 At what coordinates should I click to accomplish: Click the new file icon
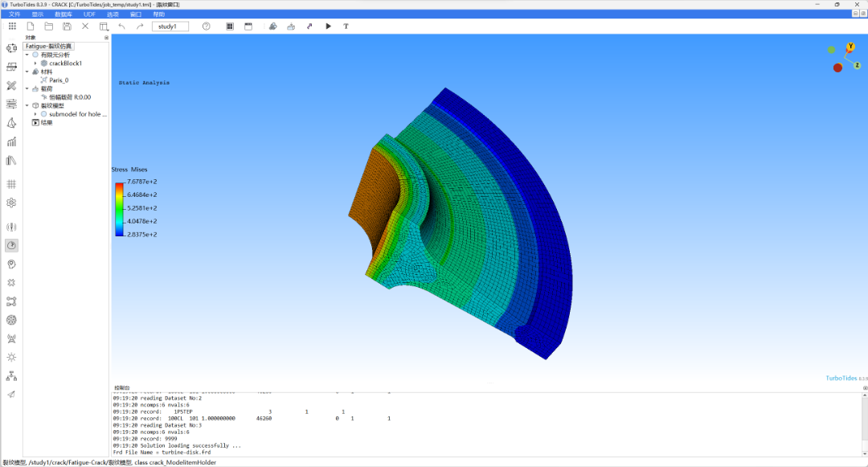[31, 27]
